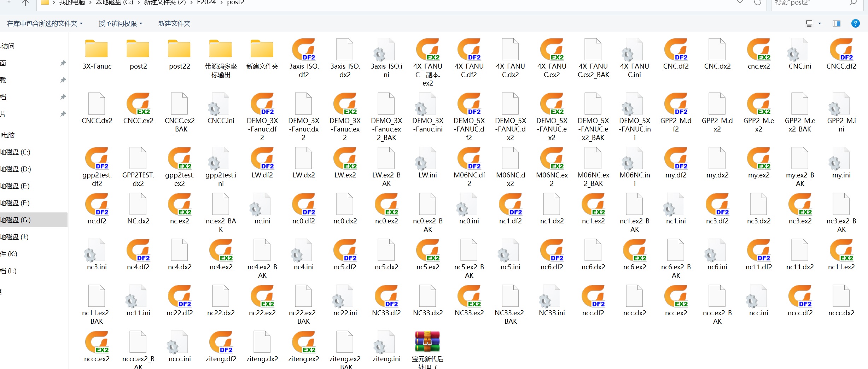Select the 宝元新代后处理 RAR archive icon
This screenshot has width=868, height=369.
[x=427, y=341]
